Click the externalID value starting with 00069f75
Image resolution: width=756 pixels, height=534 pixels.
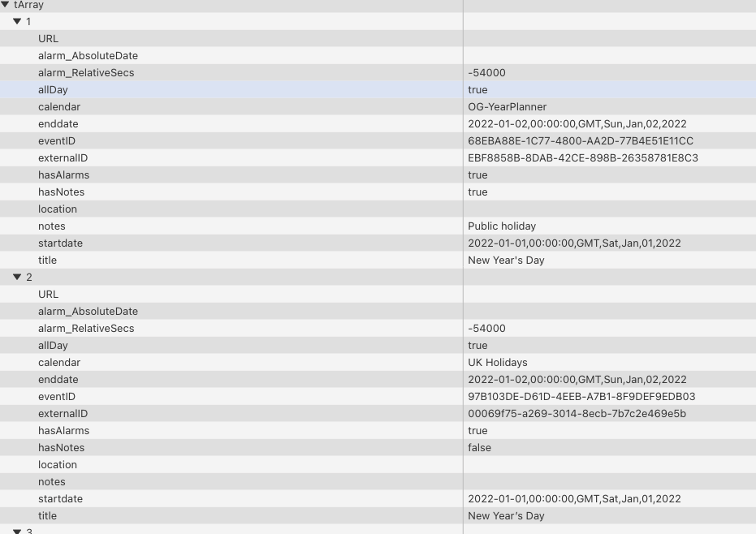coord(577,414)
